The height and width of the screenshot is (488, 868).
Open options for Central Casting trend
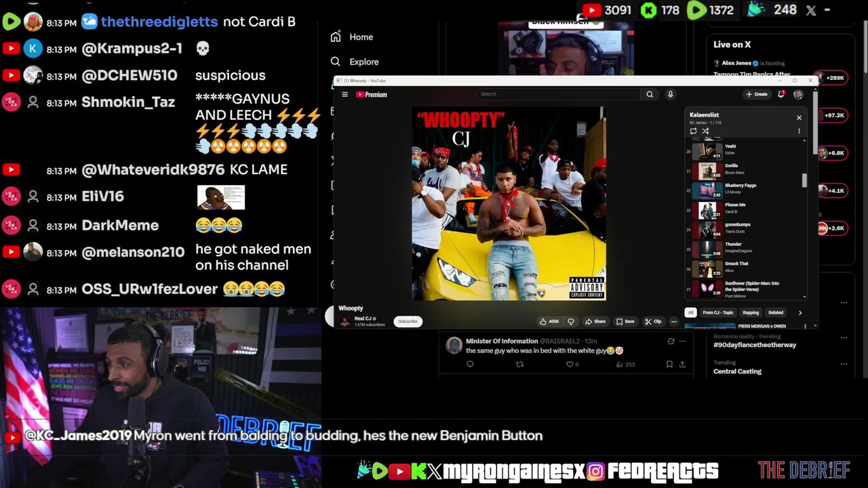[x=844, y=364]
